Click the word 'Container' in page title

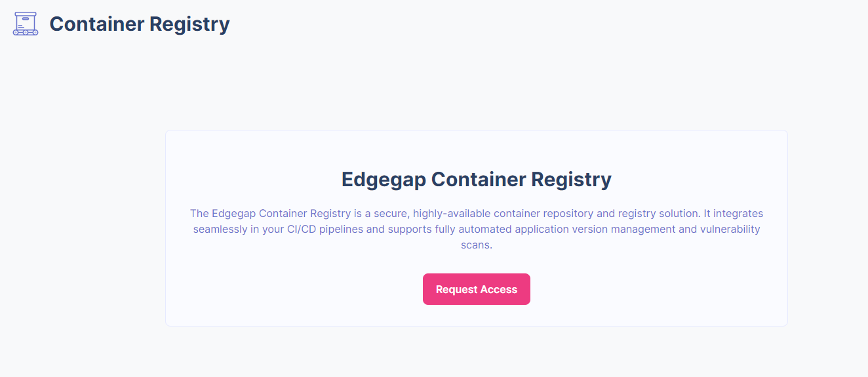pyautogui.click(x=96, y=24)
